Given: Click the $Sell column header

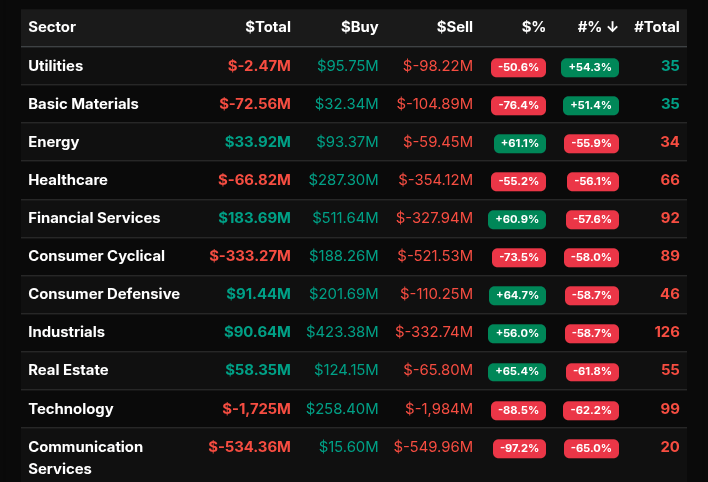Looking at the screenshot, I should pyautogui.click(x=454, y=27).
